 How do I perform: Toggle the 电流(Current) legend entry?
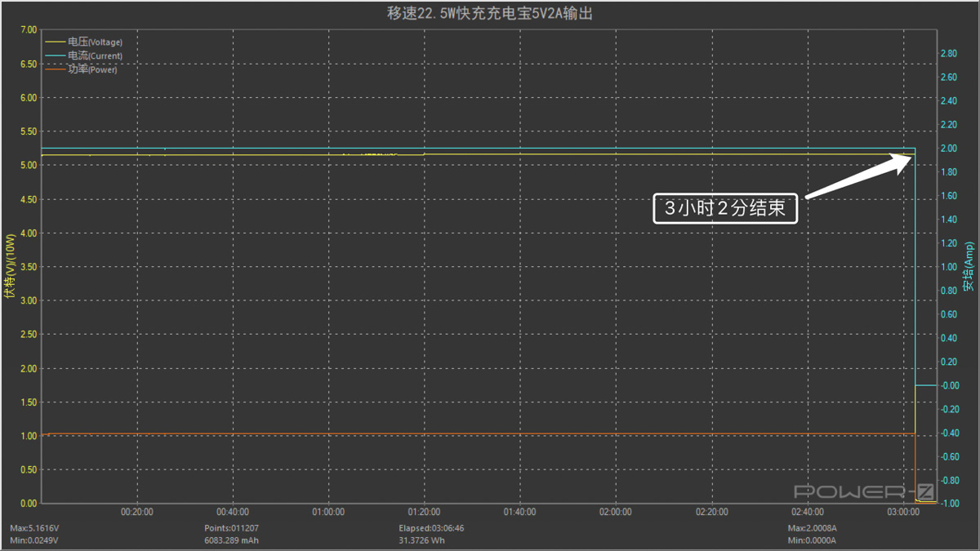pyautogui.click(x=95, y=56)
